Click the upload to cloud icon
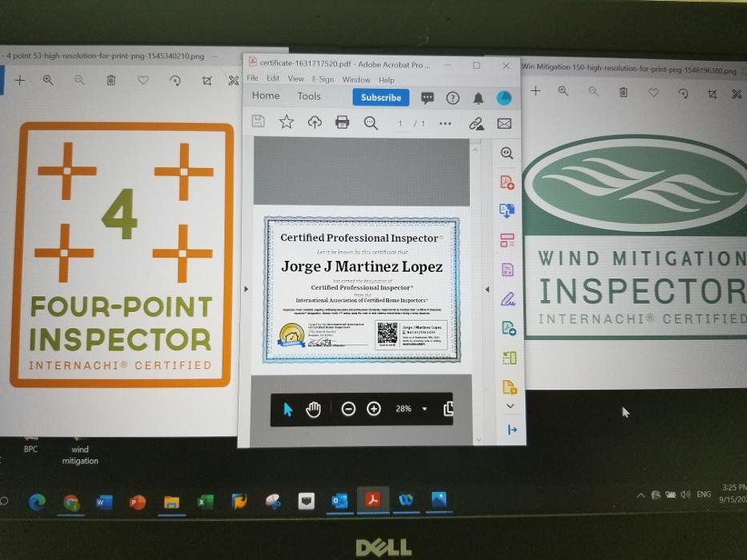Image resolution: width=747 pixels, height=560 pixels. [315, 122]
